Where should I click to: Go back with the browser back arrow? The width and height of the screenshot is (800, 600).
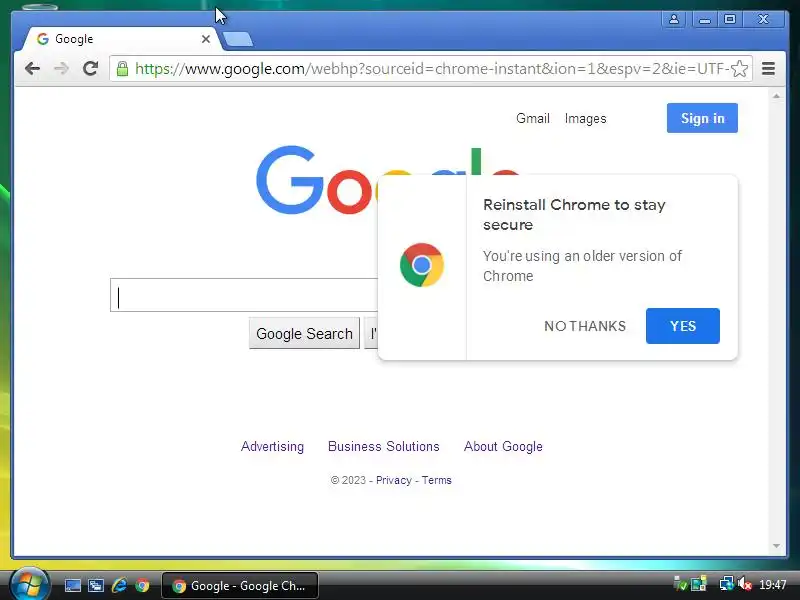(x=32, y=68)
